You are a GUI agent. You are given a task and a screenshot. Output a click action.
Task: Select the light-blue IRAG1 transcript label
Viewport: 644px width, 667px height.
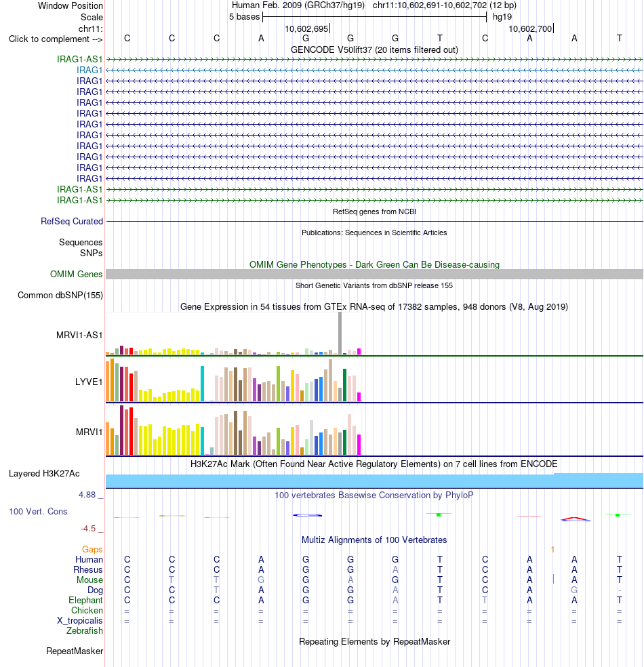[x=89, y=70]
